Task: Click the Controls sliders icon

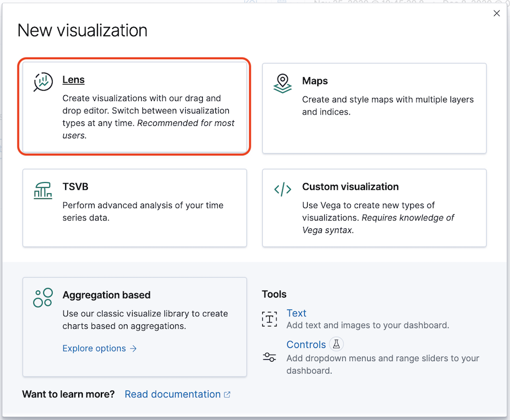Action: 269,357
